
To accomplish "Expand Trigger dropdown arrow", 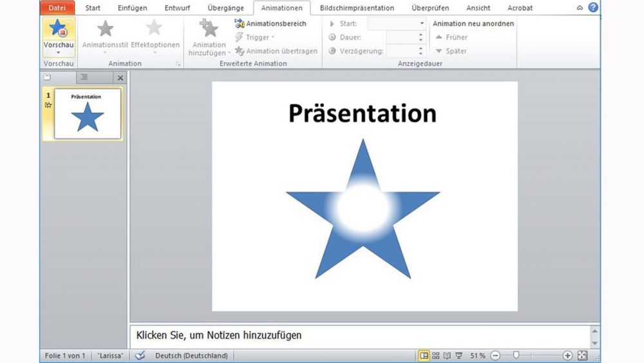I will pos(272,37).
